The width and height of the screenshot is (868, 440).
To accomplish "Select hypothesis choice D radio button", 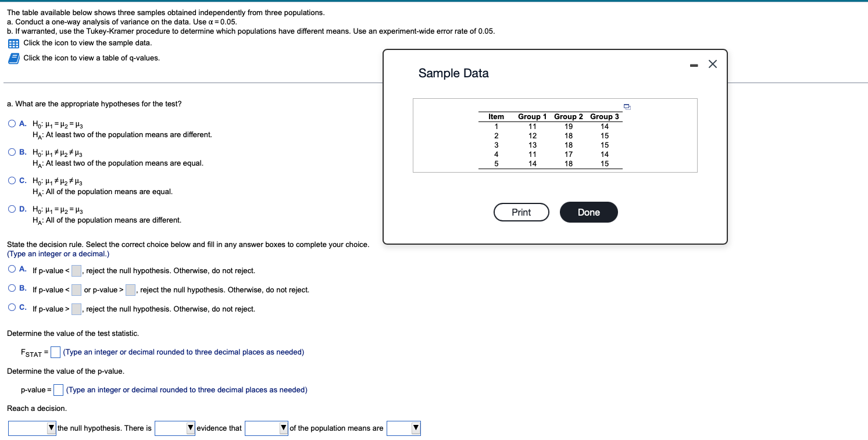I will (x=11, y=209).
